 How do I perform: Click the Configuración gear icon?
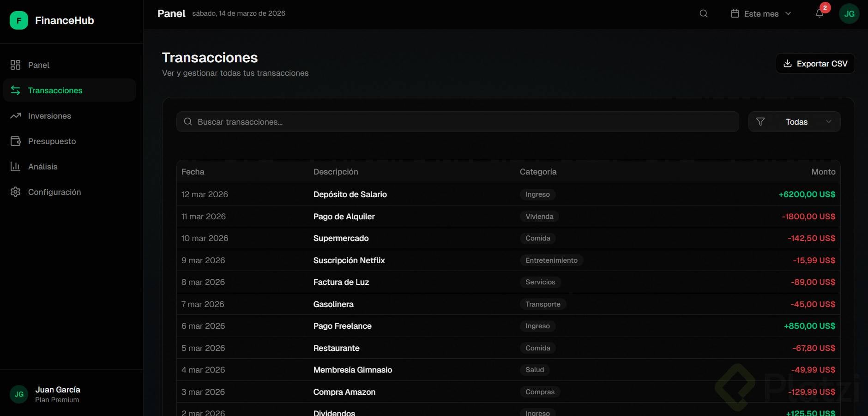click(x=16, y=192)
